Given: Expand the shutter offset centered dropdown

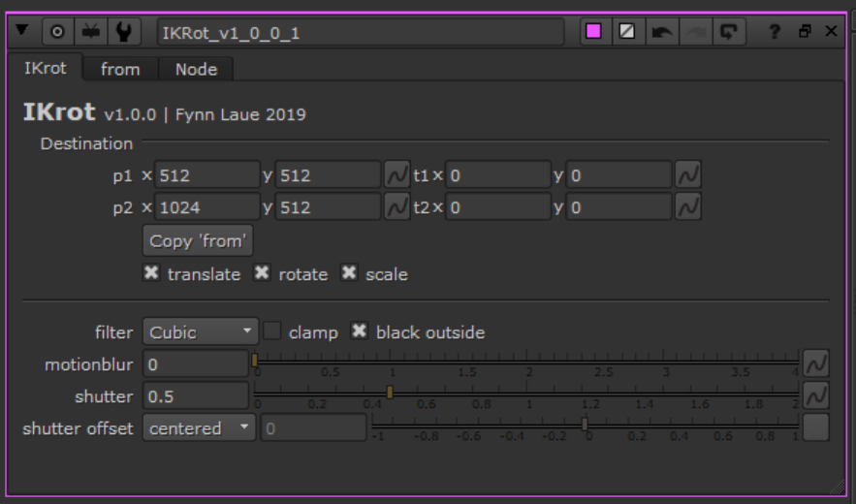Looking at the screenshot, I should [200, 428].
